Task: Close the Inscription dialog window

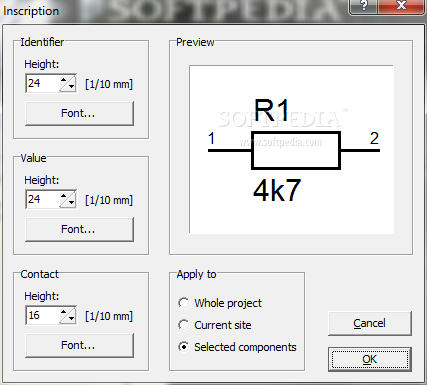Action: (402, 6)
